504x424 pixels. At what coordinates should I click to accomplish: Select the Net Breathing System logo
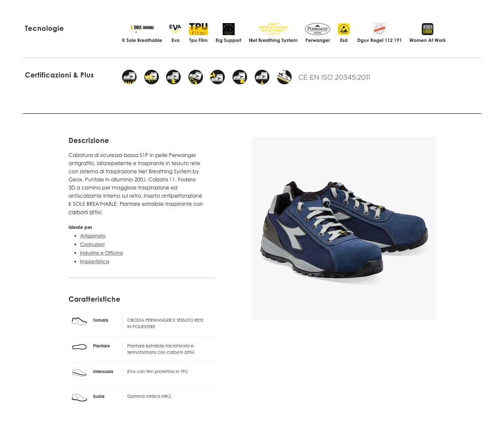click(273, 29)
